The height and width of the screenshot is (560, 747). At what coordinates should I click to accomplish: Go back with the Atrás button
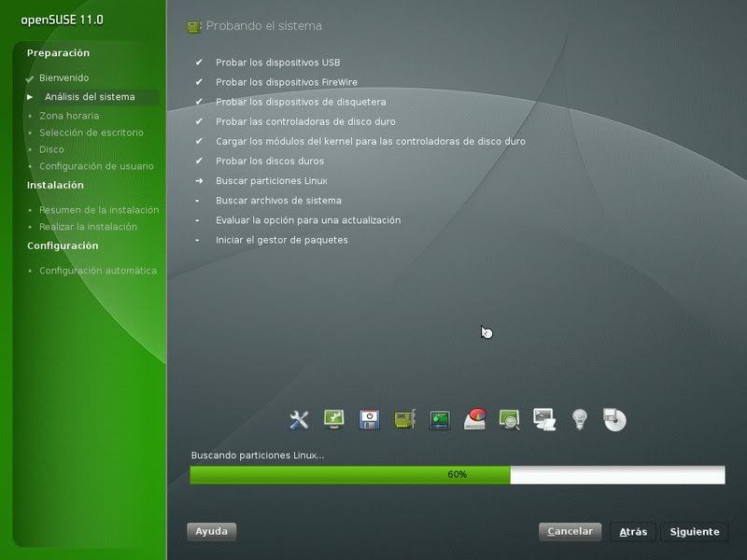(633, 532)
